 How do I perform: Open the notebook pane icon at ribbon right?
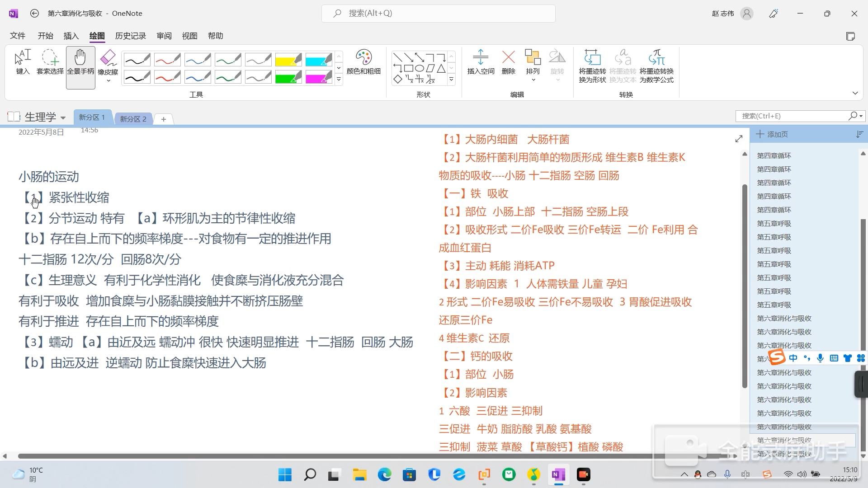pyautogui.click(x=850, y=36)
